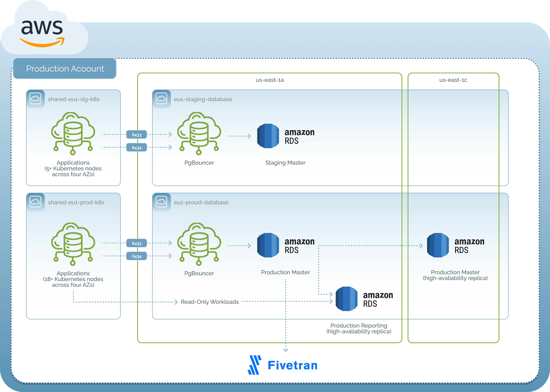Click the cloud icon beside shared-eu1-sig-k8s

tap(35, 99)
